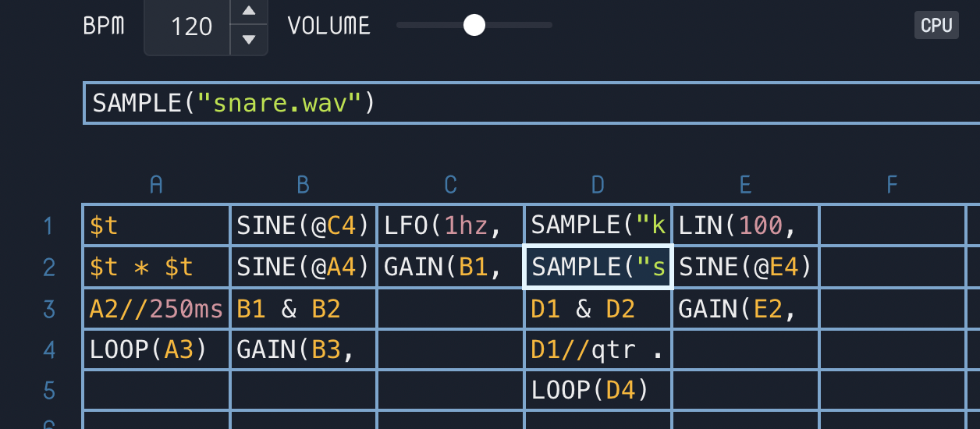Select row 3 header

49,309
